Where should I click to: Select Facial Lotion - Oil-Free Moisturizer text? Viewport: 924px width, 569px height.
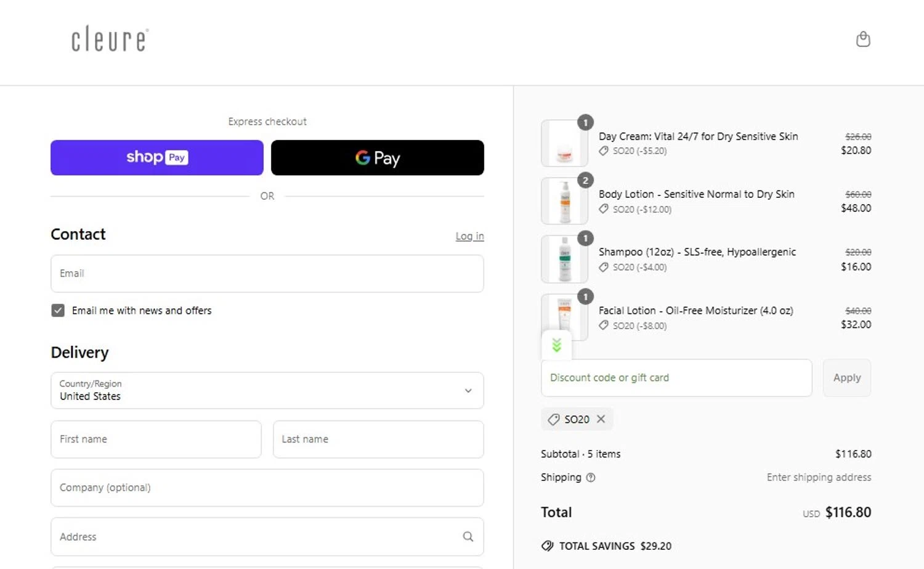pyautogui.click(x=696, y=311)
